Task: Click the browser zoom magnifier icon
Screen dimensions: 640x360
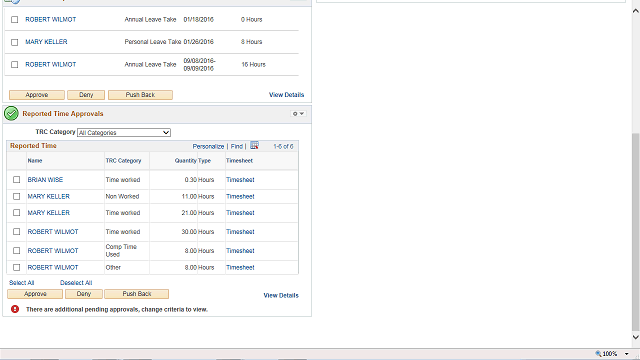Action: (598, 354)
